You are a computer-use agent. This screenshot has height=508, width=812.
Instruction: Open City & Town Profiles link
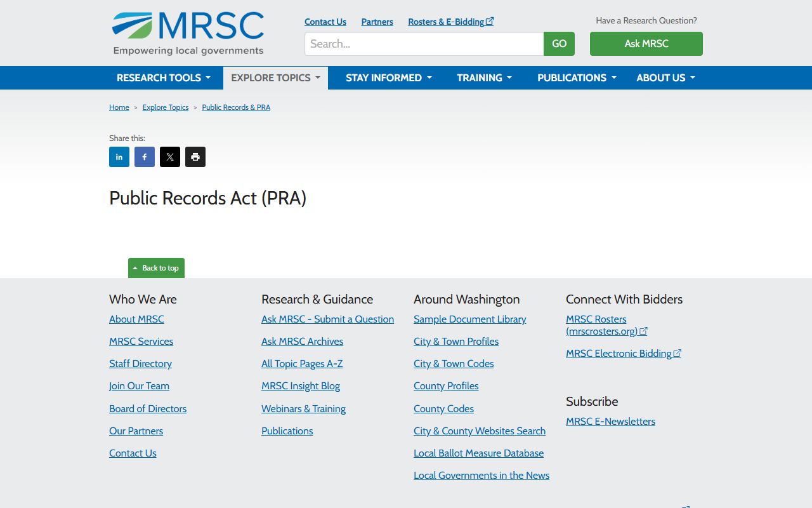(x=456, y=342)
